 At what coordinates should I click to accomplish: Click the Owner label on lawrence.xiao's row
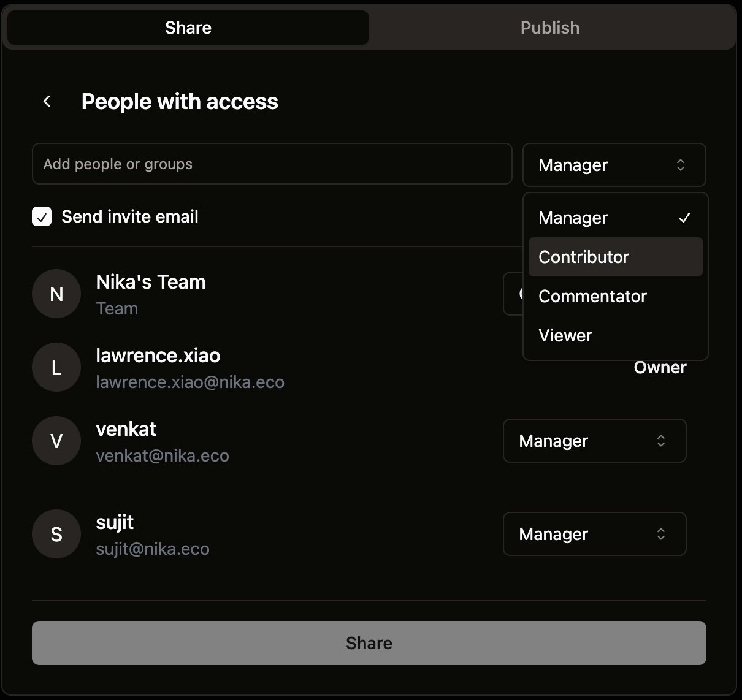[x=659, y=367]
